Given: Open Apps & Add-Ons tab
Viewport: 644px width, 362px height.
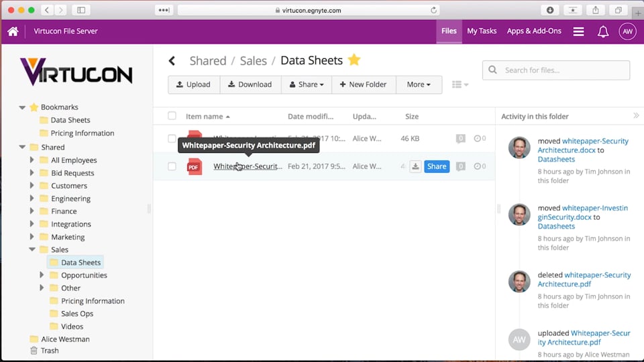Looking at the screenshot, I should tap(534, 31).
